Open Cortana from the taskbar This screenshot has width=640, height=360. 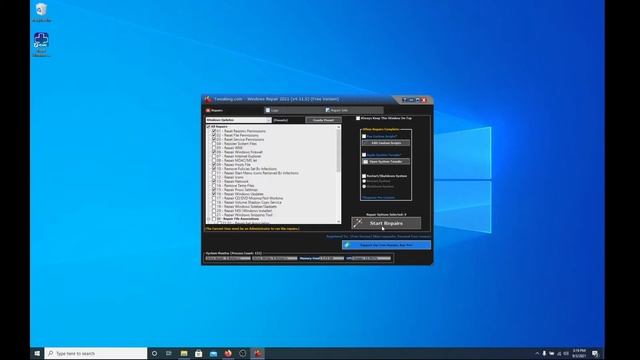click(154, 353)
